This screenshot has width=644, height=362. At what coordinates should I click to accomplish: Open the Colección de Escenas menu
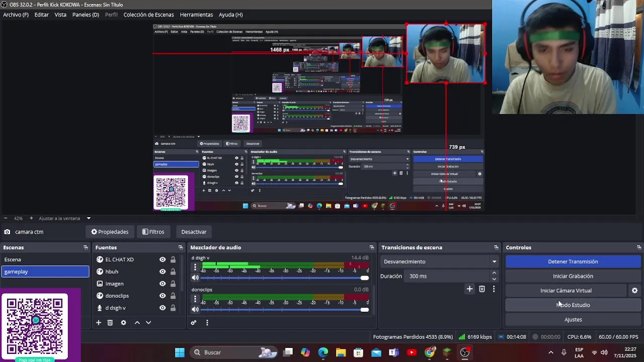click(x=148, y=15)
